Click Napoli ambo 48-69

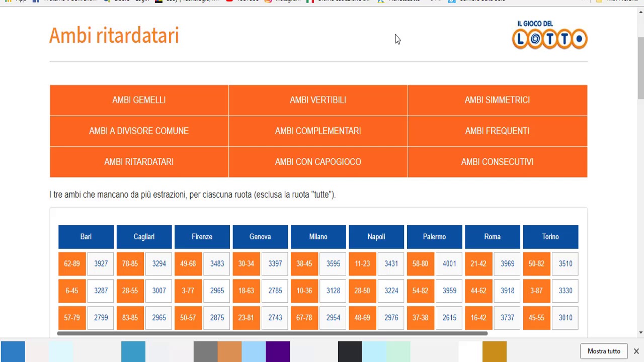coord(362,318)
